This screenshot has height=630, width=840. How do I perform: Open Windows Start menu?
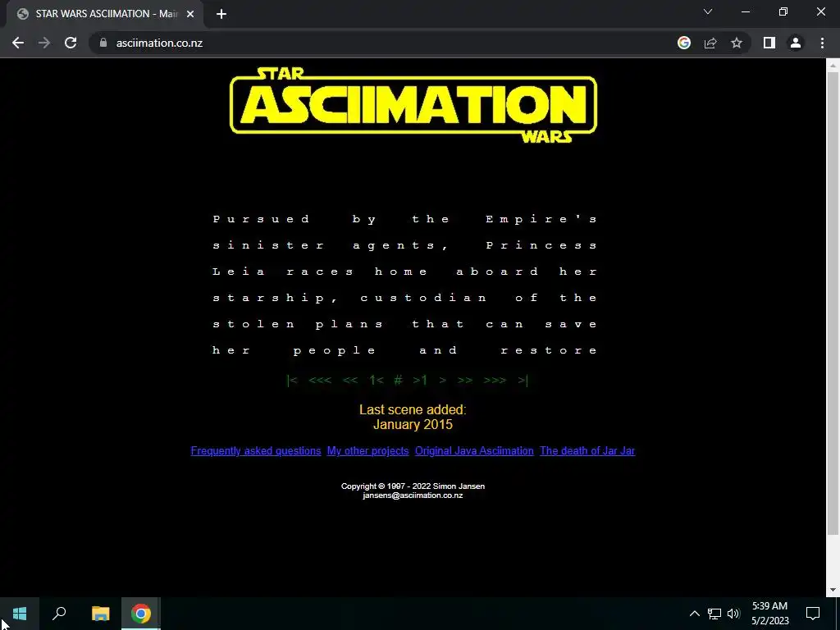click(20, 614)
